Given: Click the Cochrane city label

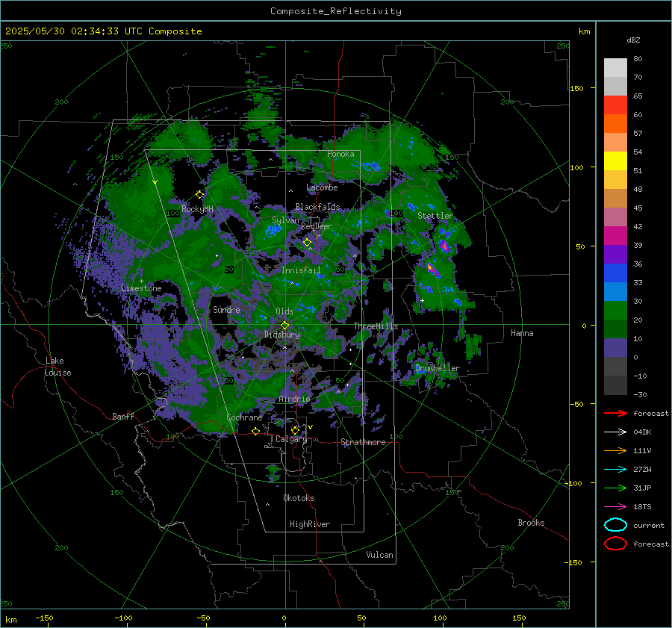Looking at the screenshot, I should tap(244, 417).
